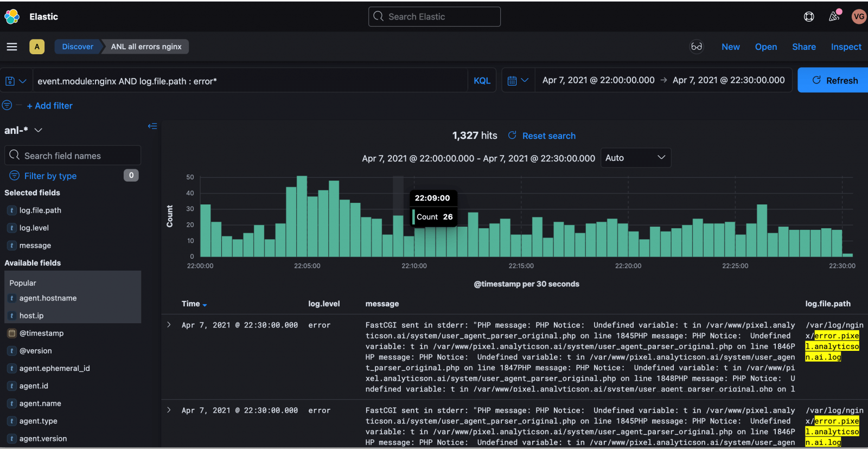
Task: Click ANL all errors nginx breadcrumb
Action: [x=146, y=47]
